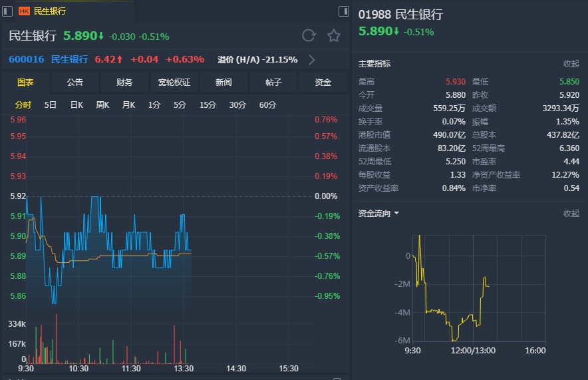The width and height of the screenshot is (588, 380).
Task: Click the HK market badge icon
Action: click(x=24, y=11)
